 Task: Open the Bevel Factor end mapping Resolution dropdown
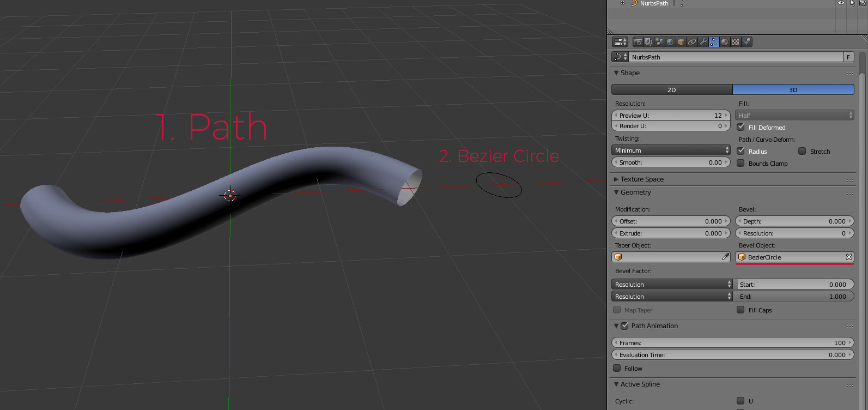click(x=673, y=297)
